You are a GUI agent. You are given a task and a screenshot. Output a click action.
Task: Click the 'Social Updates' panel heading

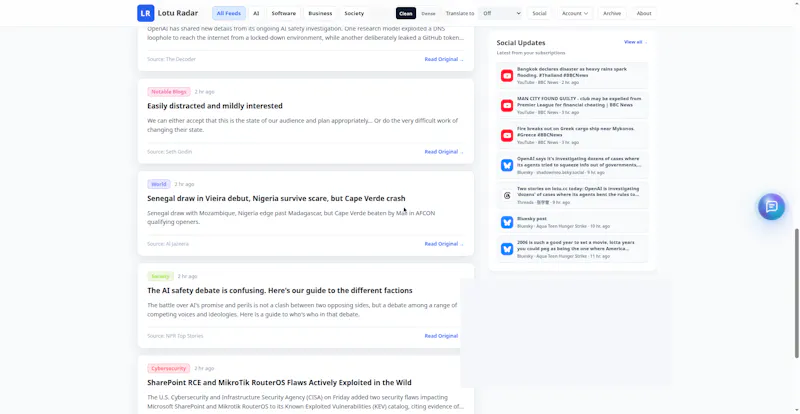click(521, 43)
